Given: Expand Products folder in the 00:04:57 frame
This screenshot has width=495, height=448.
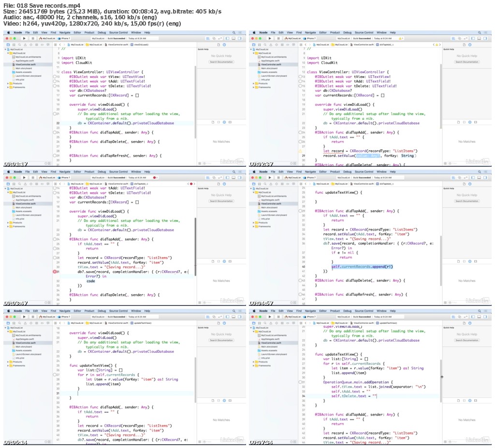Looking at the screenshot, I should pyautogui.click(x=254, y=223).
